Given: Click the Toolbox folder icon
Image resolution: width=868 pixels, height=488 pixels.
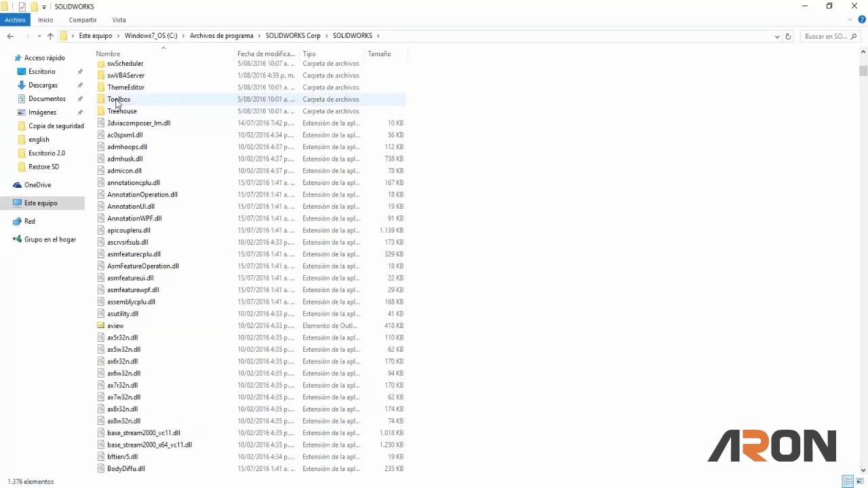Looking at the screenshot, I should pos(101,99).
